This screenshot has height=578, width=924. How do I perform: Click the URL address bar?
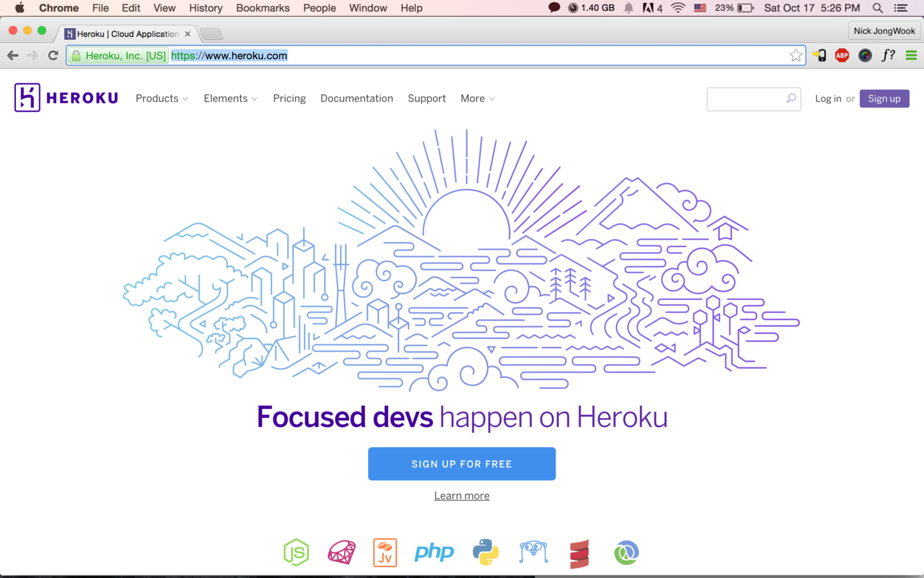(436, 55)
